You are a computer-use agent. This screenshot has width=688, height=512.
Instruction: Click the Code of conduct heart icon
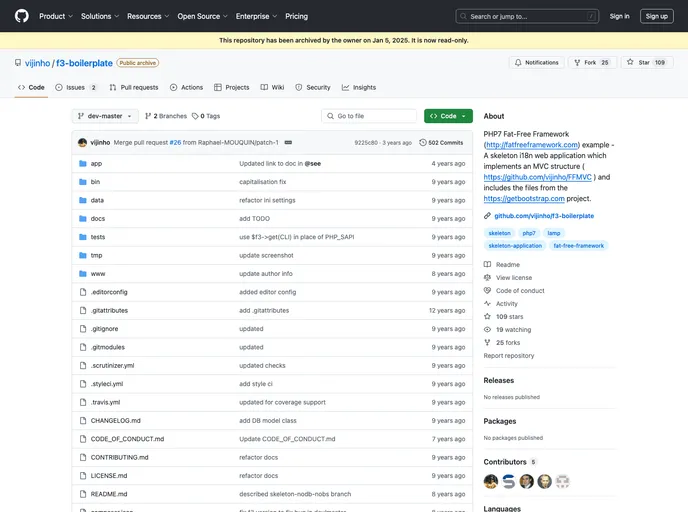click(487, 290)
